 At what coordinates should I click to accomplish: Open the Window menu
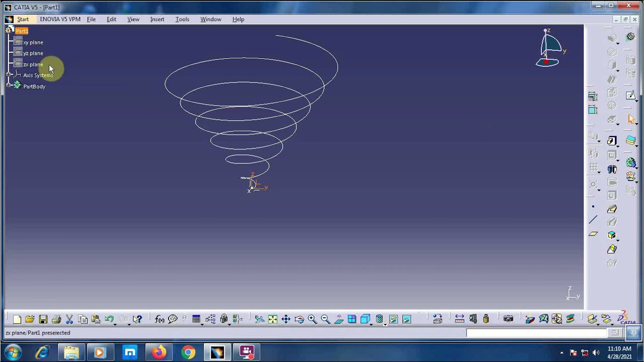point(211,19)
